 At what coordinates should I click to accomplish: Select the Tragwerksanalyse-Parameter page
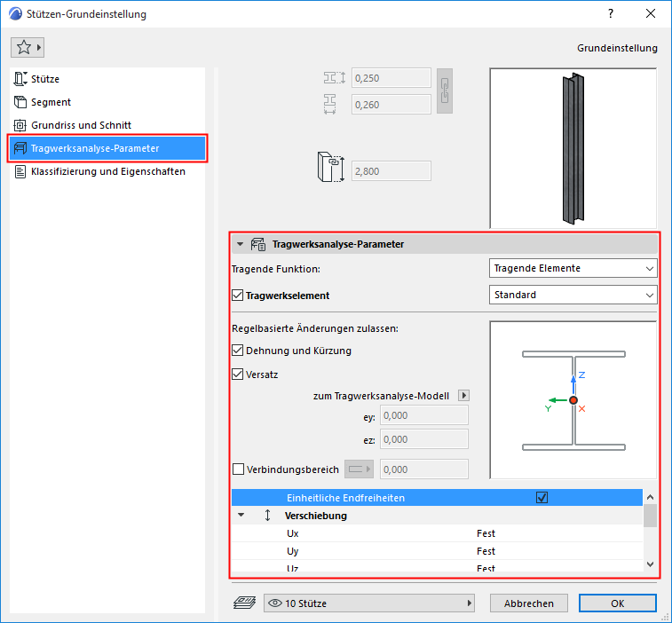[107, 148]
